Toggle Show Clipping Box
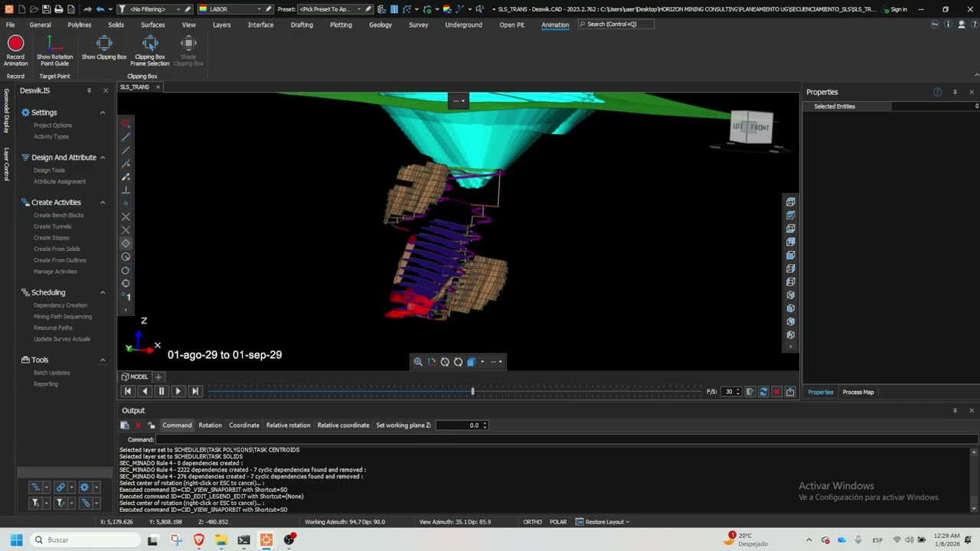The height and width of the screenshot is (551, 980). click(104, 48)
